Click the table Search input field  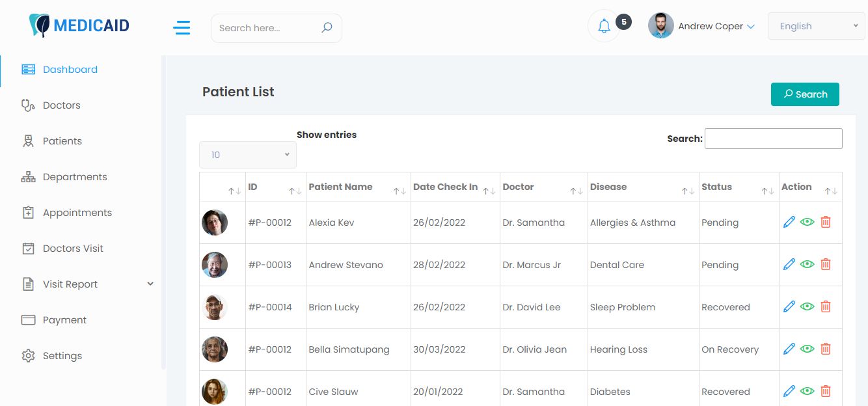(773, 139)
